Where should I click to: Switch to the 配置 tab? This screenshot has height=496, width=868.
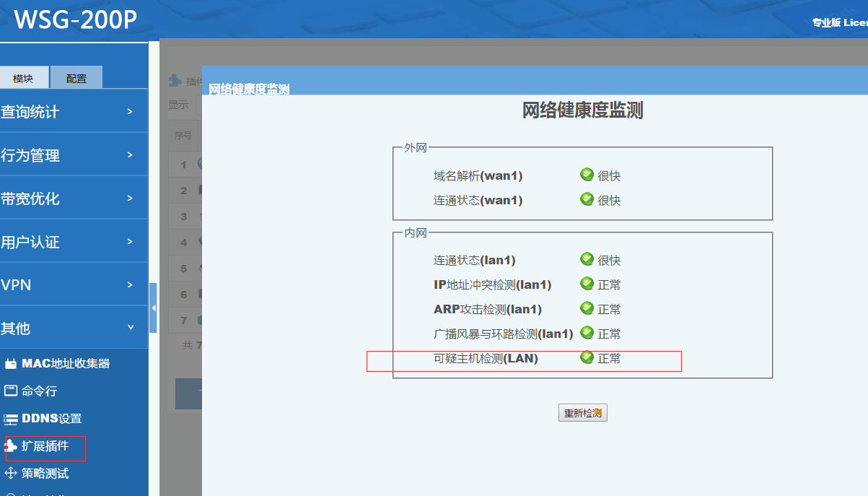pos(76,78)
